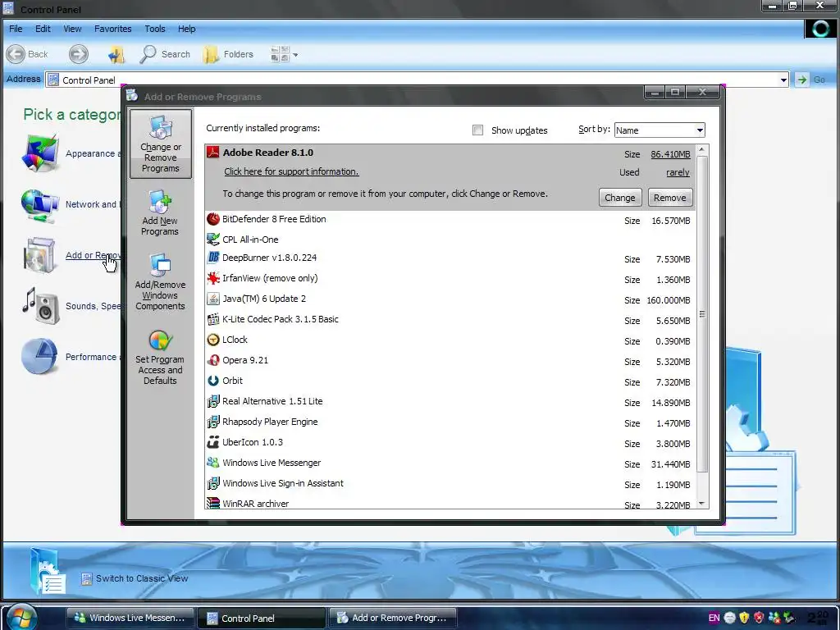Click the UberIcon 1.0.3 icon
The width and height of the screenshot is (840, 630).
pyautogui.click(x=213, y=442)
